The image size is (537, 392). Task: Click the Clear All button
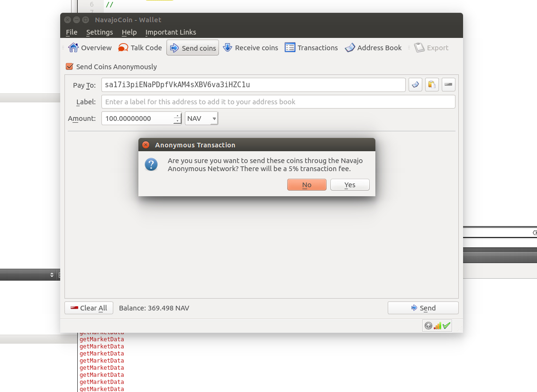tap(89, 308)
